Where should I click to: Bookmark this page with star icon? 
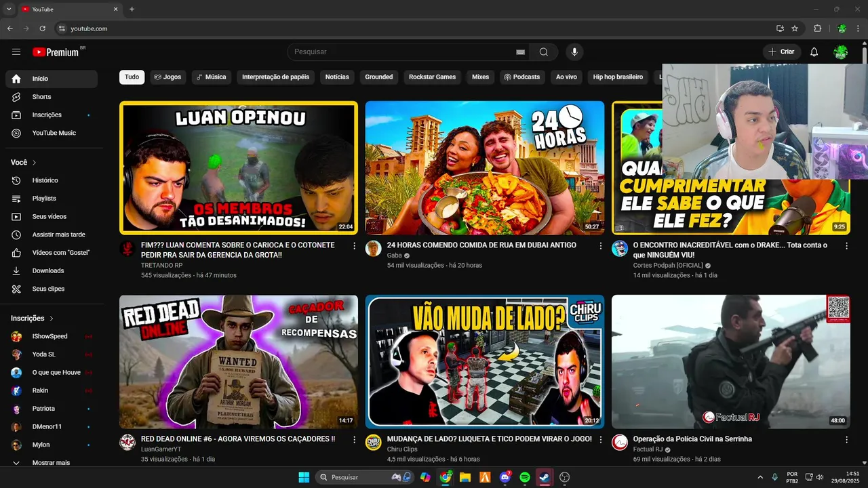point(795,28)
